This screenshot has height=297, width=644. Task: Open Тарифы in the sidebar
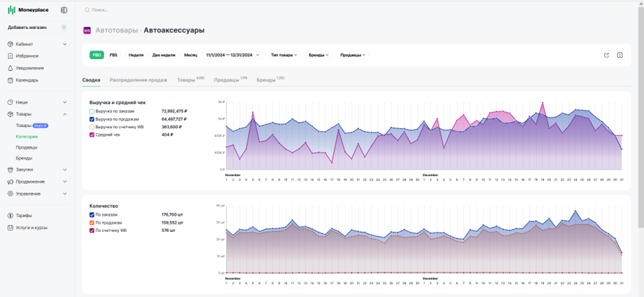pyautogui.click(x=24, y=215)
